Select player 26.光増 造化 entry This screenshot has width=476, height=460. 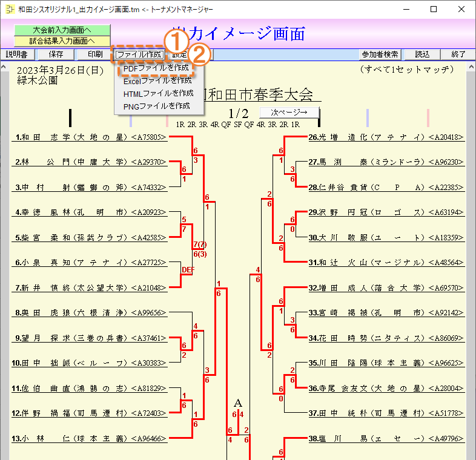click(x=386, y=137)
